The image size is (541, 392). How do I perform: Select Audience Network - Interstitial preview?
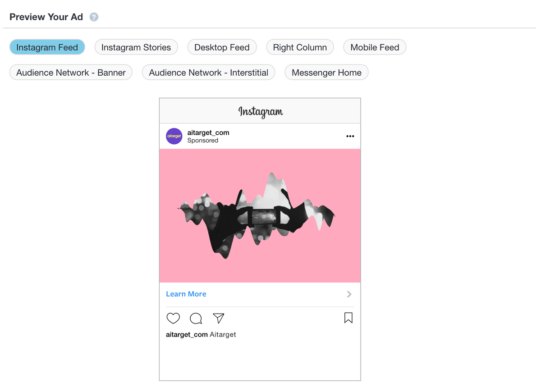pyautogui.click(x=209, y=73)
